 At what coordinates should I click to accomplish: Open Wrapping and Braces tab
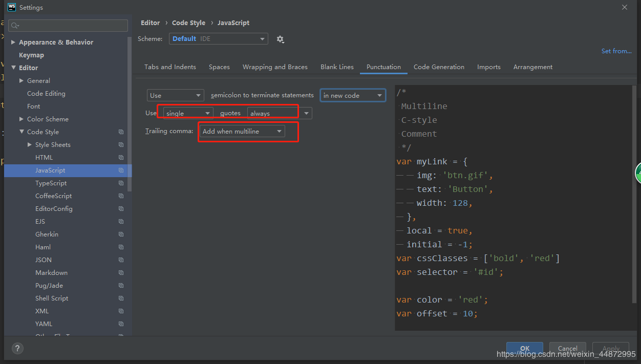pos(275,67)
